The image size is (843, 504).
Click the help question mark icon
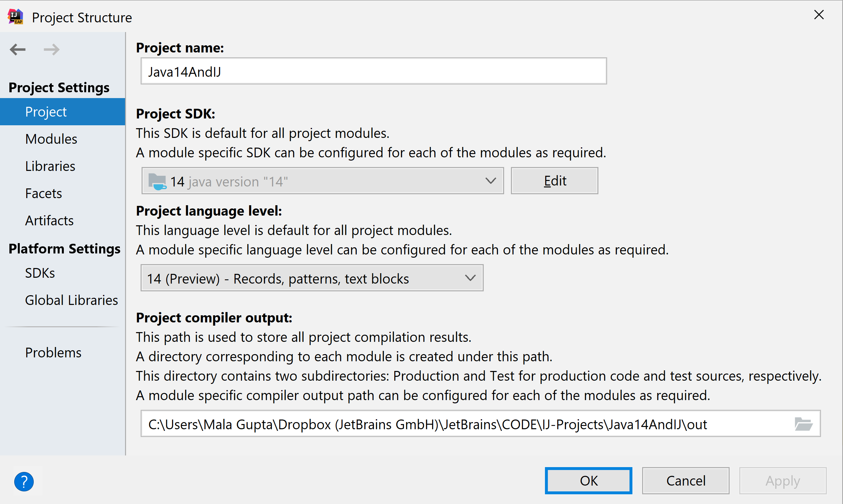coord(24,480)
